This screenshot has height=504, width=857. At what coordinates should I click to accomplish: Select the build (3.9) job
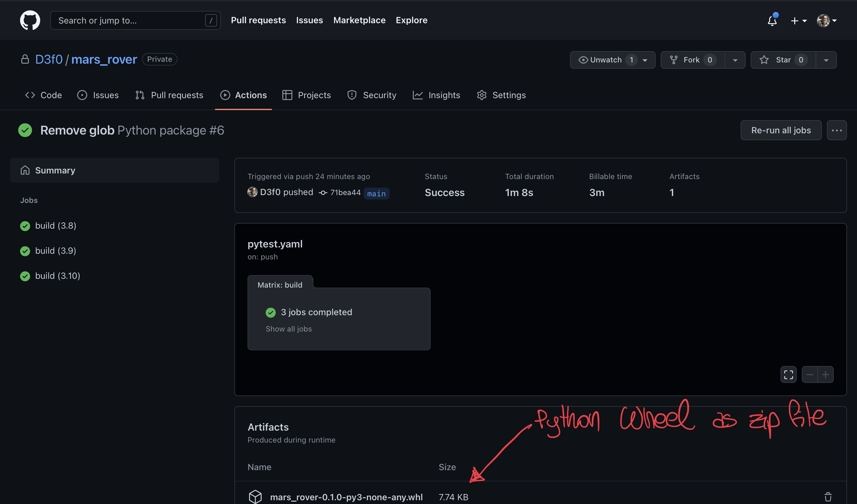pos(56,251)
